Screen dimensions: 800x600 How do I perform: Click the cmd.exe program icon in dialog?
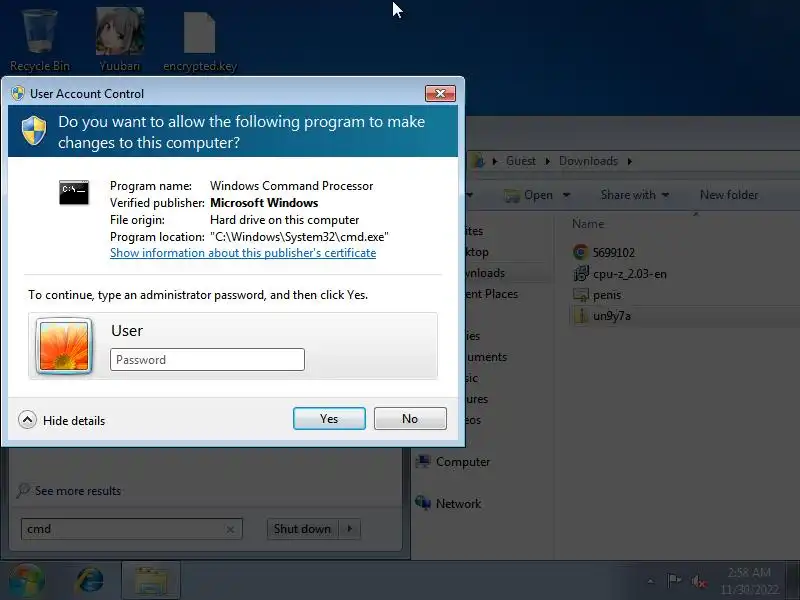coord(74,192)
